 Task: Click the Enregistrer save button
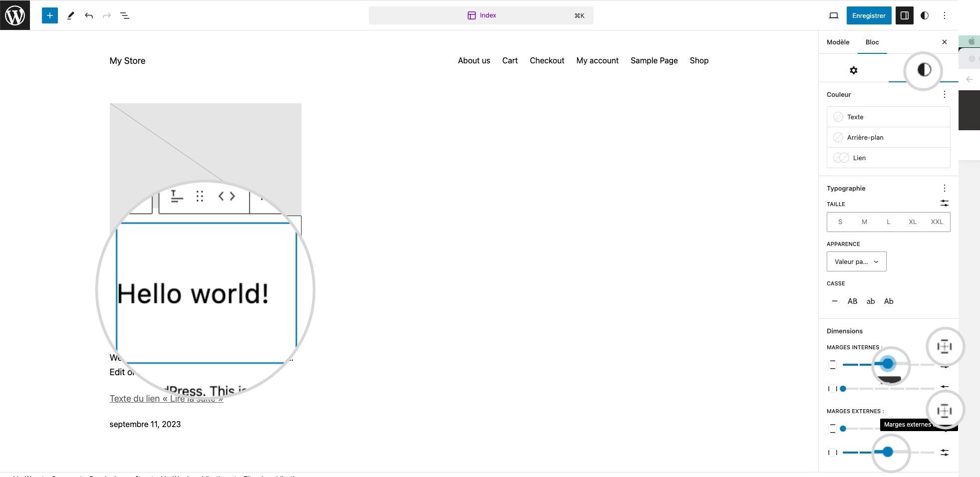point(869,15)
